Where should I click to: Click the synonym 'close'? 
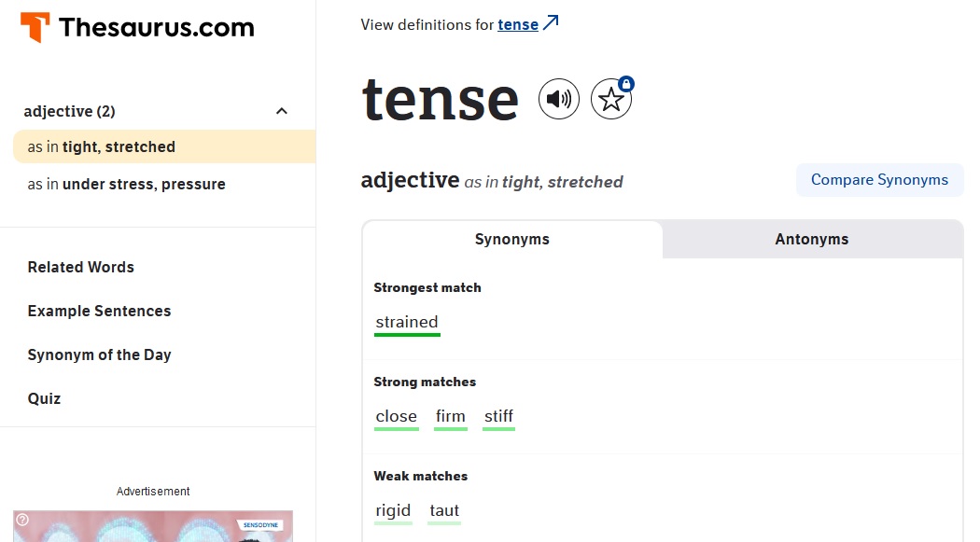tap(396, 416)
